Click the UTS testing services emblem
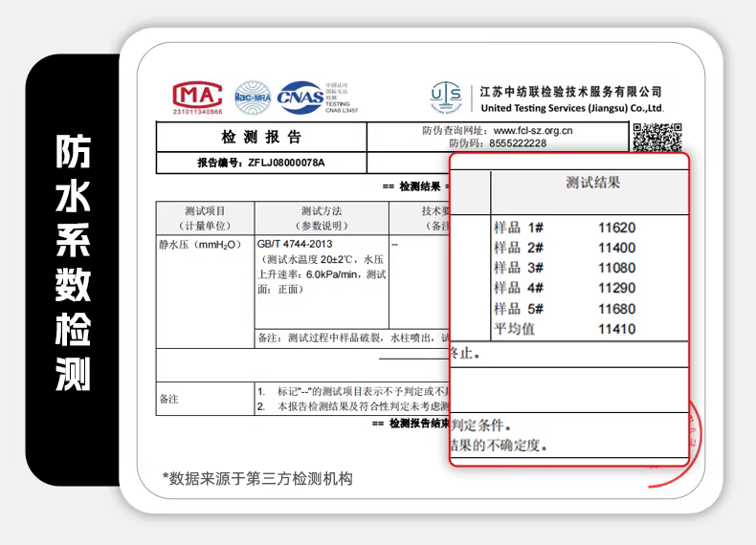The width and height of the screenshot is (756, 545). click(447, 98)
